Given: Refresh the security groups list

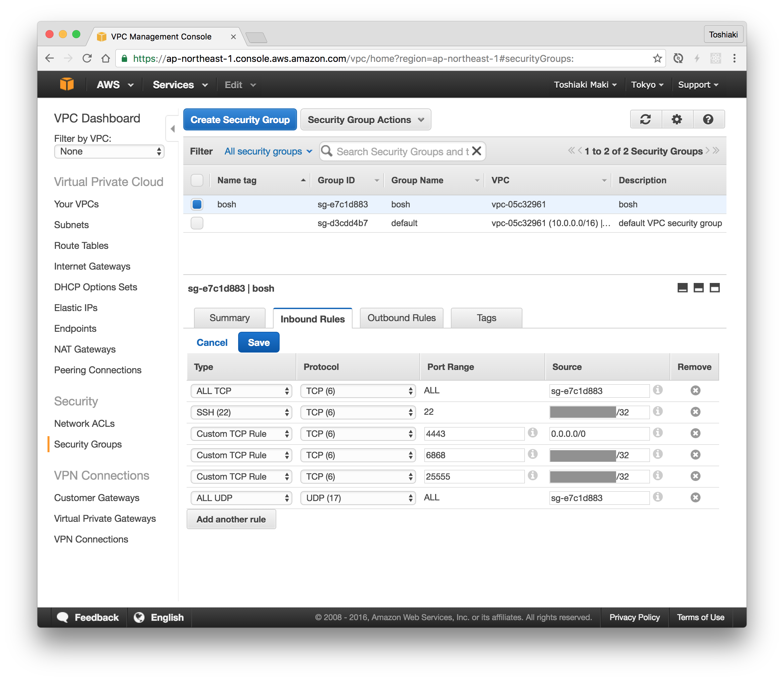Looking at the screenshot, I should tap(645, 119).
